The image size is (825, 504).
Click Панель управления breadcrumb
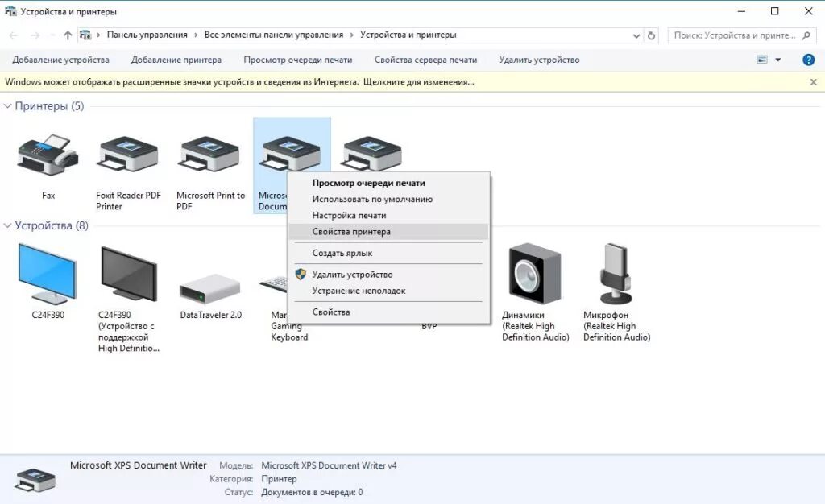point(147,35)
